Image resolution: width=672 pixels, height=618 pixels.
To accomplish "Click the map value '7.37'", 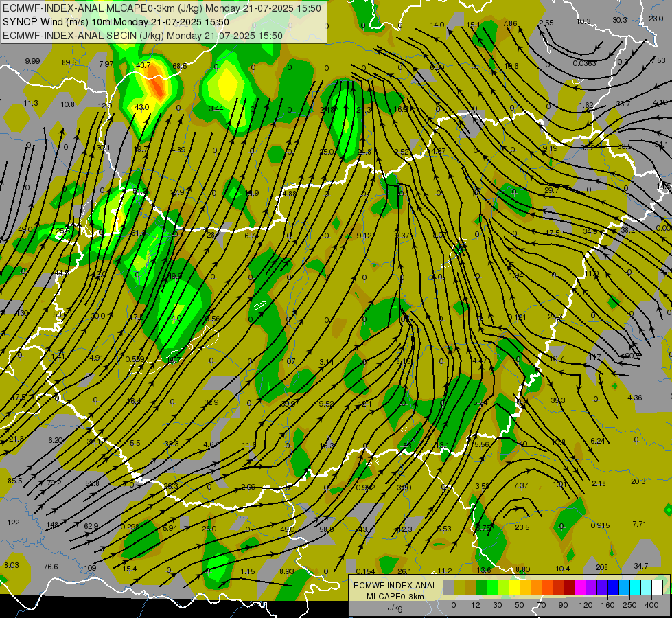I will tap(521, 485).
